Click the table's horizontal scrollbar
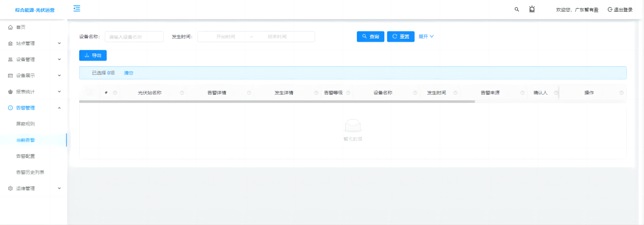This screenshot has height=225, width=644. point(277,102)
